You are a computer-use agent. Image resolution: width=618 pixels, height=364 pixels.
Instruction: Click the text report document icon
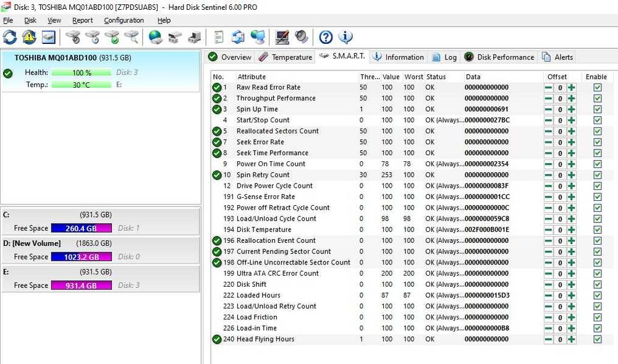click(218, 38)
